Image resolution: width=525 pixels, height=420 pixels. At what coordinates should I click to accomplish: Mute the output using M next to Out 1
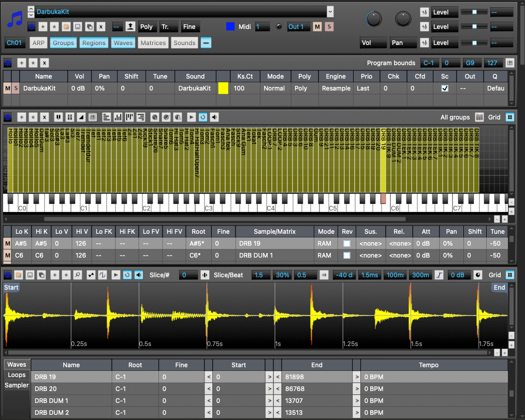click(x=317, y=27)
